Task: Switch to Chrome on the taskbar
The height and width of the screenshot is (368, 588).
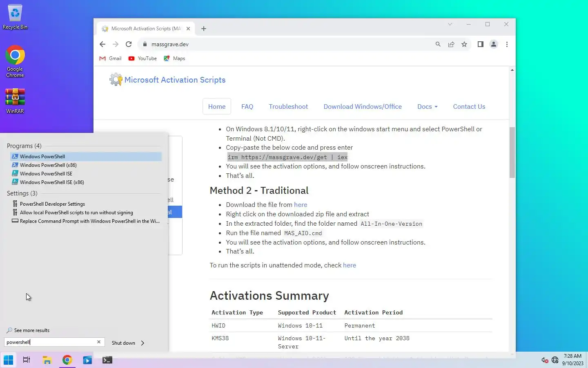Action: [67, 360]
